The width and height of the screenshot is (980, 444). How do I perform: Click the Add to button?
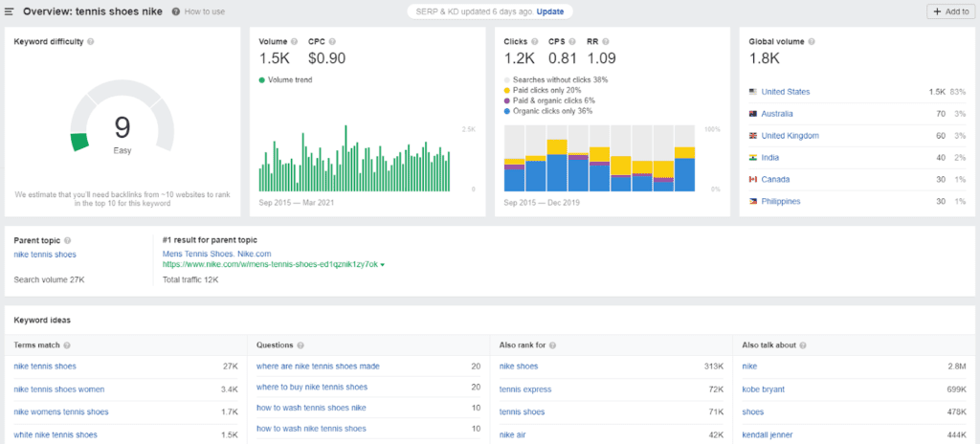pyautogui.click(x=950, y=11)
